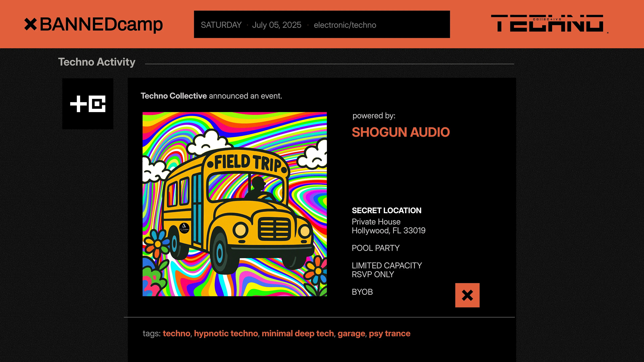Click the SATURDAY text in header bar
Screen dimensions: 644x362
pos(221,25)
